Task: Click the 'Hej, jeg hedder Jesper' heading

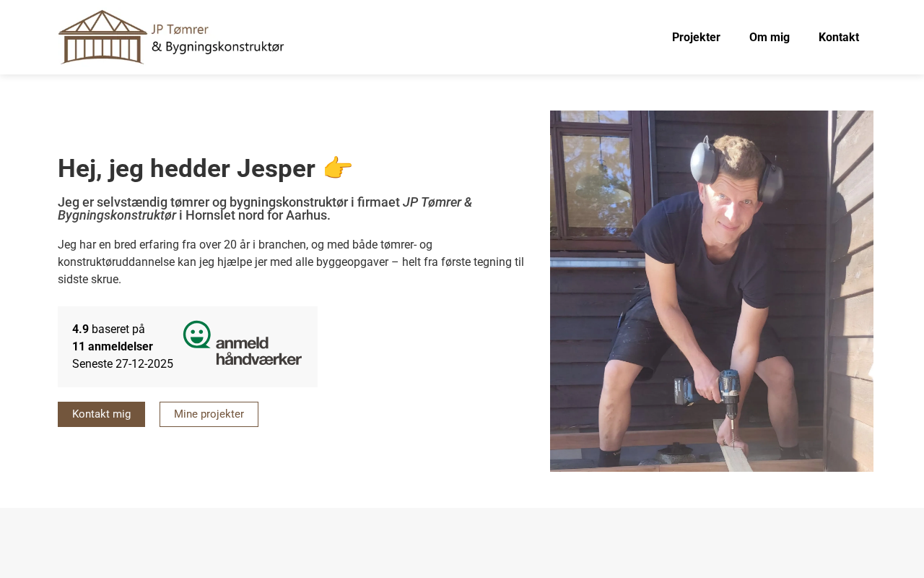Action: tap(186, 168)
